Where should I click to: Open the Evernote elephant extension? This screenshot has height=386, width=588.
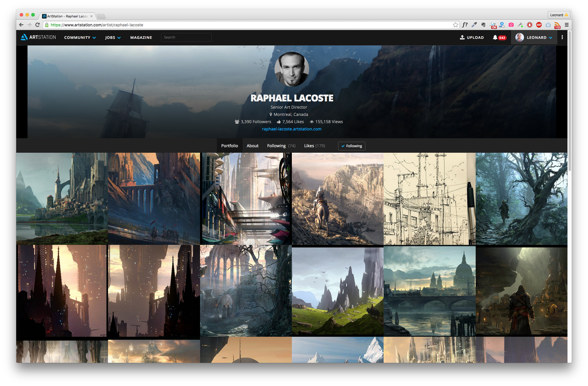(483, 25)
